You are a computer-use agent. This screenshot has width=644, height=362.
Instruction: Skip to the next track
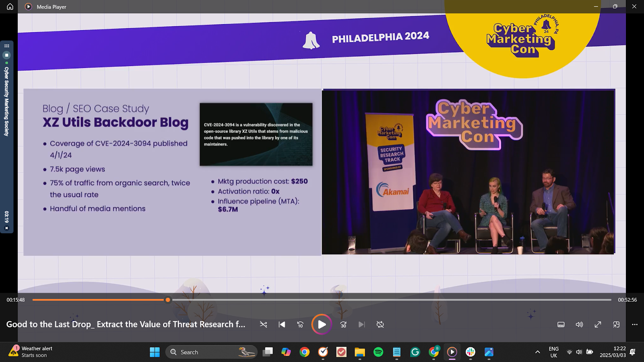[x=361, y=324]
